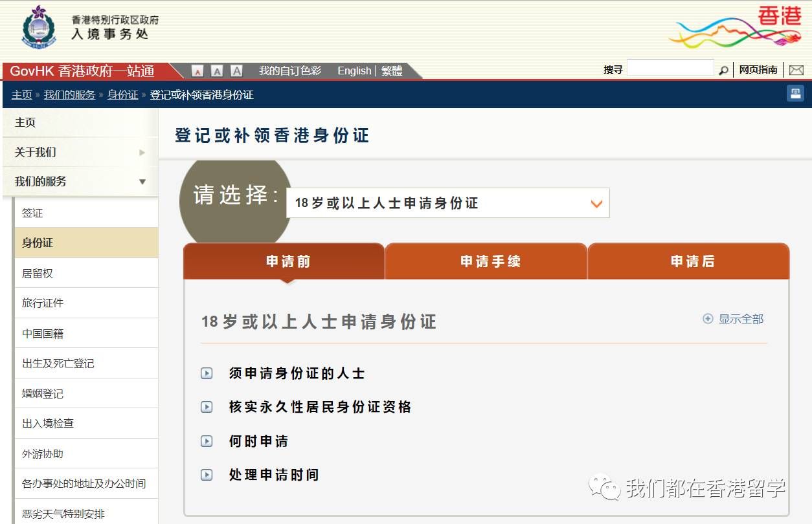The width and height of the screenshot is (812, 524).
Task: Collapse the 我们的服务 menu
Action: (142, 182)
